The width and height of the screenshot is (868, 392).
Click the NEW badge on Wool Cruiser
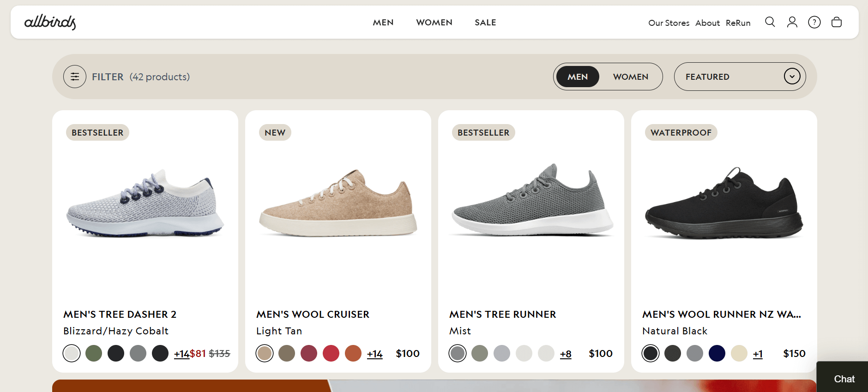(x=275, y=132)
